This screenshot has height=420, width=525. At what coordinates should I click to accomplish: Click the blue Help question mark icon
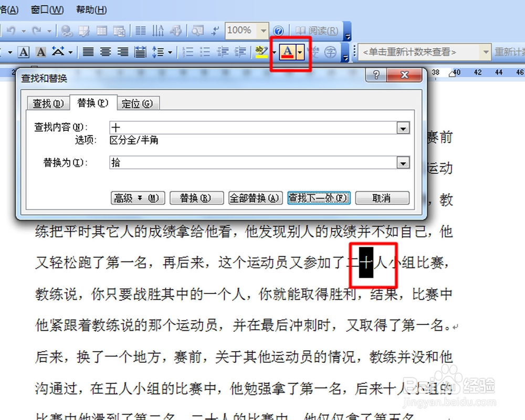pos(278,31)
